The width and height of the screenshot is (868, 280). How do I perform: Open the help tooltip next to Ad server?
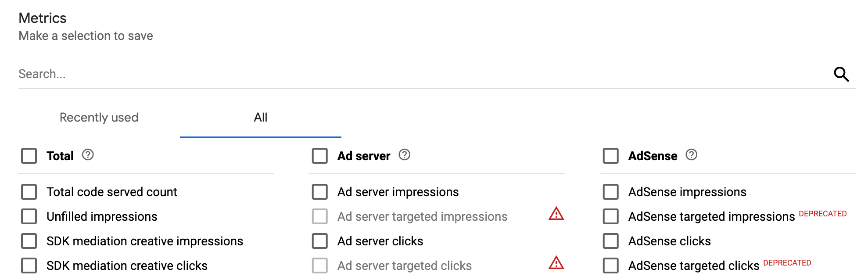[x=404, y=155]
